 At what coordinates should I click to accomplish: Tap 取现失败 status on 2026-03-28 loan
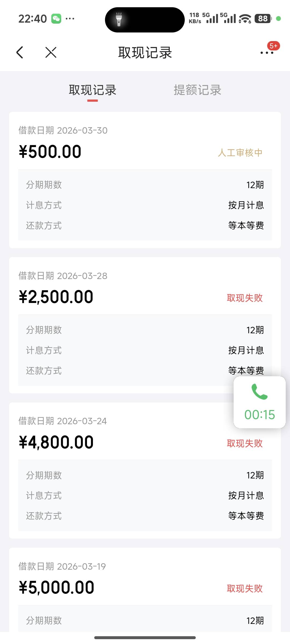[x=245, y=298]
